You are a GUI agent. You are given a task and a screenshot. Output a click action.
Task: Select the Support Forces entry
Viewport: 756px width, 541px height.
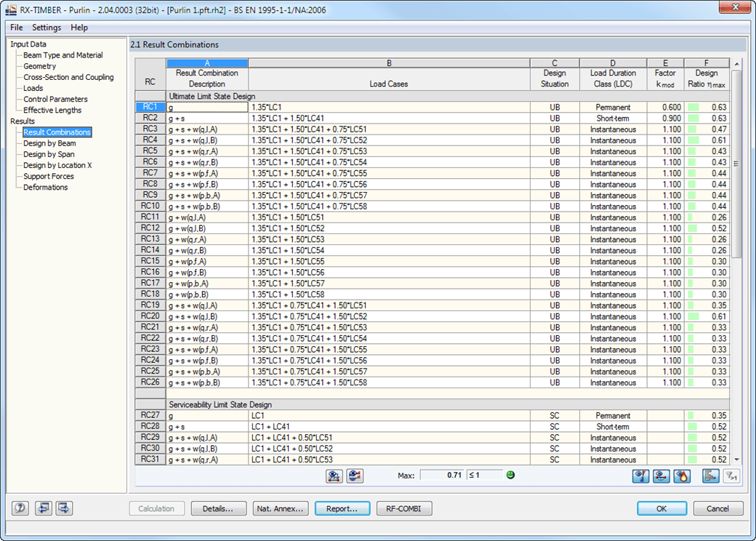pos(48,175)
